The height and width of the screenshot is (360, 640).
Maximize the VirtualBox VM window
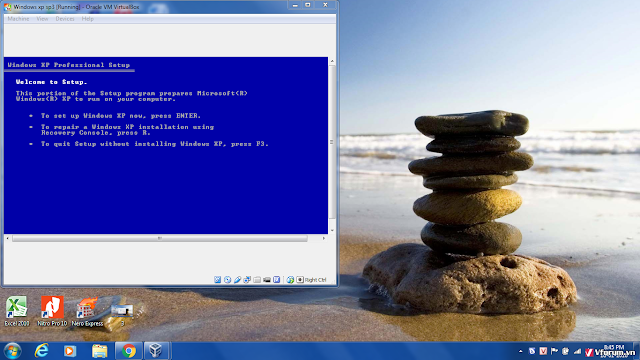pos(308,5)
